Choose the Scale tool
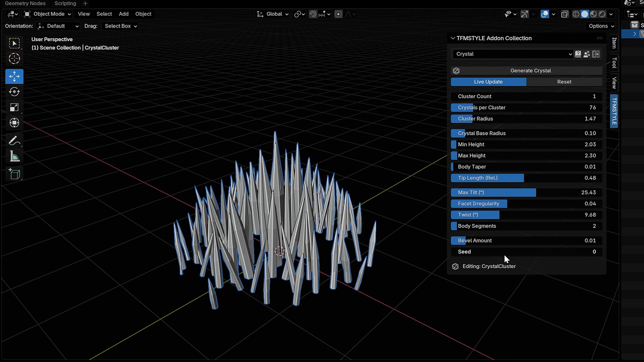 tap(14, 107)
